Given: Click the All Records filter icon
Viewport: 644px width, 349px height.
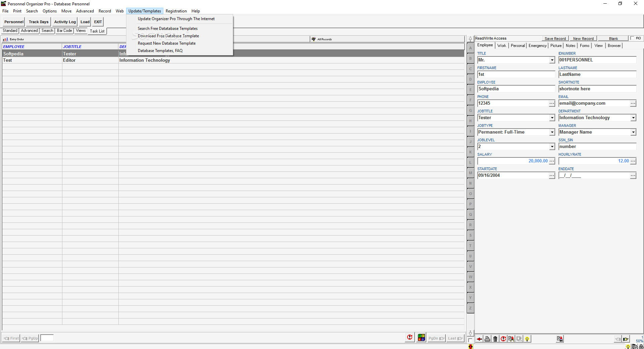Looking at the screenshot, I should point(314,39).
